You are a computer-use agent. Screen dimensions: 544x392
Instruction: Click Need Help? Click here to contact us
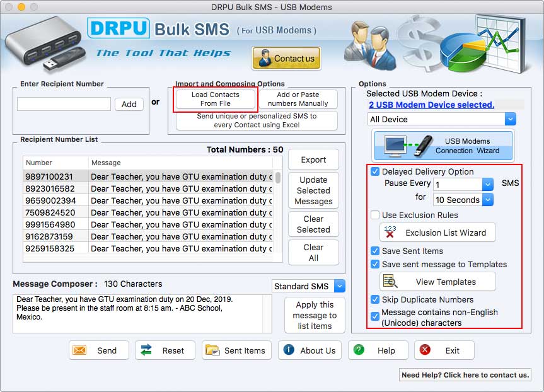point(465,374)
